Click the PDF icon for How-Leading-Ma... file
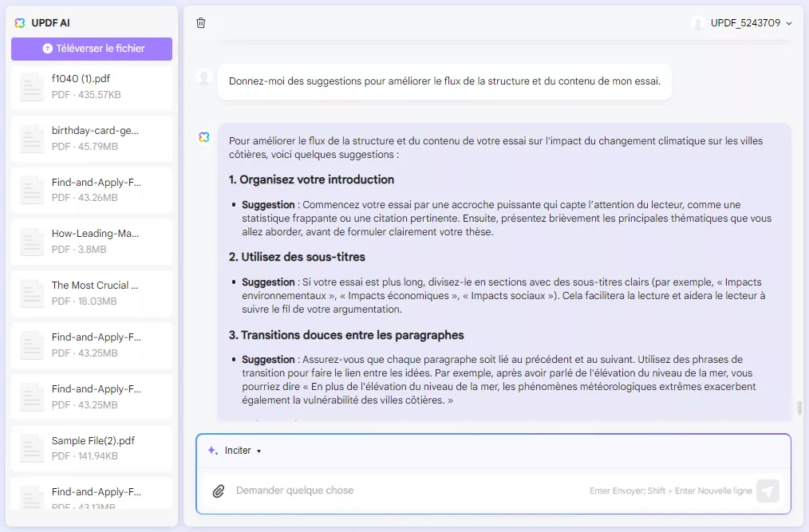This screenshot has width=809, height=532. click(x=31, y=241)
